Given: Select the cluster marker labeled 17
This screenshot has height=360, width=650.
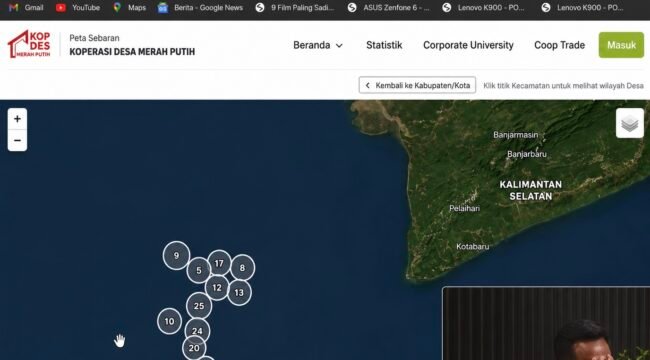Looking at the screenshot, I should coord(219,263).
